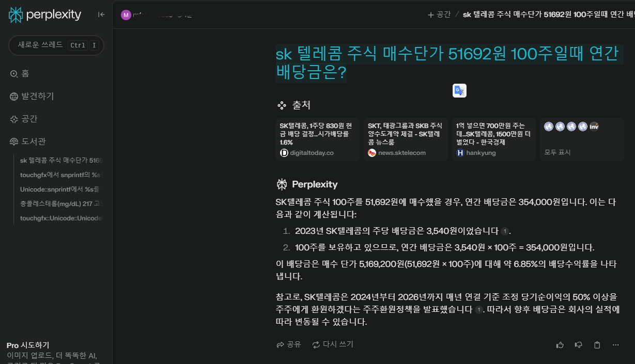Click the 공간 sparkle icon

[14, 119]
